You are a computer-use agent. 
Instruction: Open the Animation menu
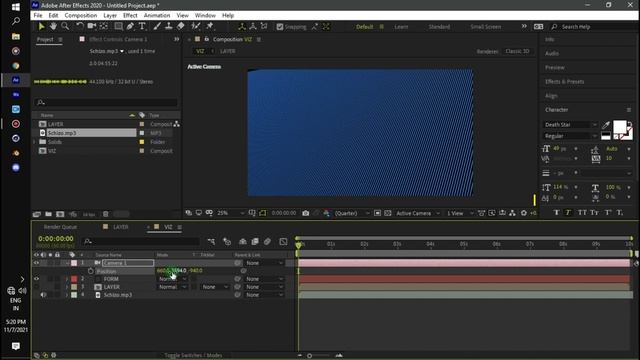(x=157, y=16)
